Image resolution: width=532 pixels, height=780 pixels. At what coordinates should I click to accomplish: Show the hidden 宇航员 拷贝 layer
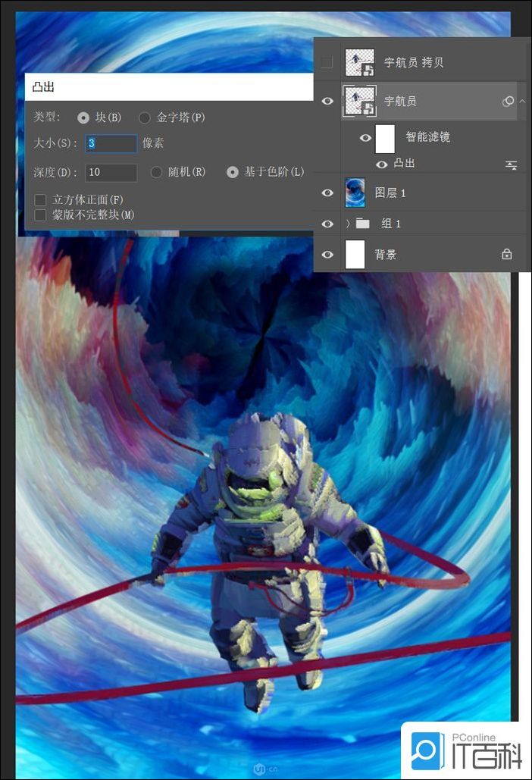[327, 62]
